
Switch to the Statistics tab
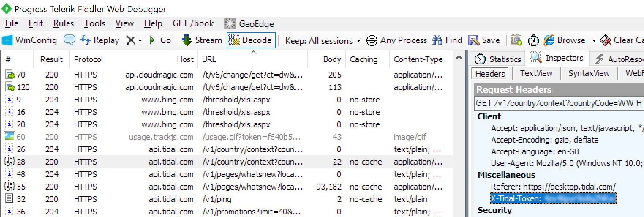tap(498, 59)
